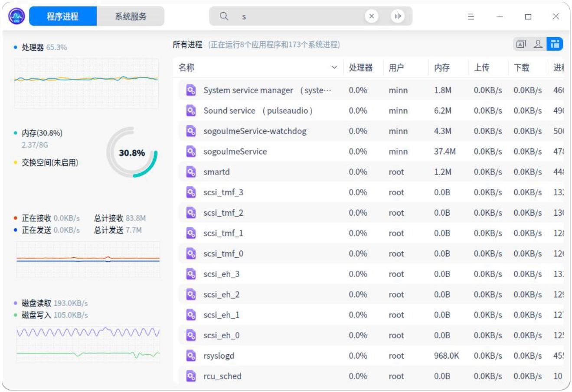Activate voice search microphone icon
Screen dimensions: 572x392
click(x=397, y=16)
